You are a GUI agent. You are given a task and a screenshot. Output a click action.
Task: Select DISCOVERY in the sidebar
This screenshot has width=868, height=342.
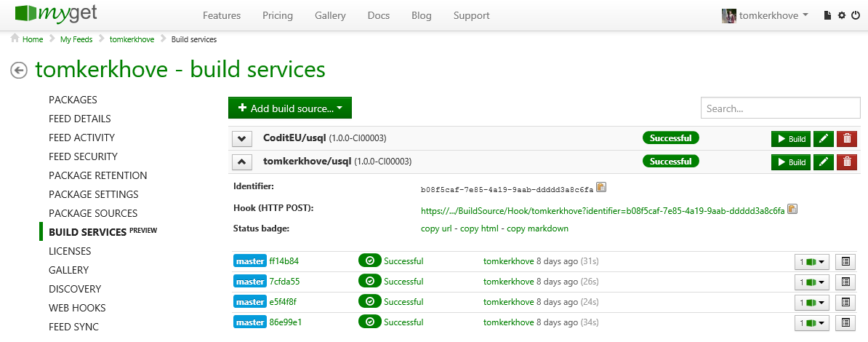pyautogui.click(x=76, y=289)
